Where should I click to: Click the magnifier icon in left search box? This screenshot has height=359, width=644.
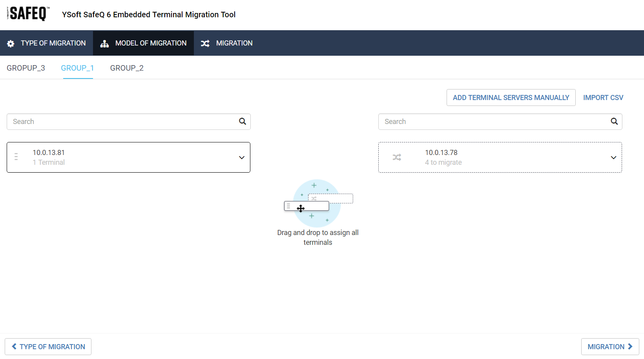coord(243,122)
